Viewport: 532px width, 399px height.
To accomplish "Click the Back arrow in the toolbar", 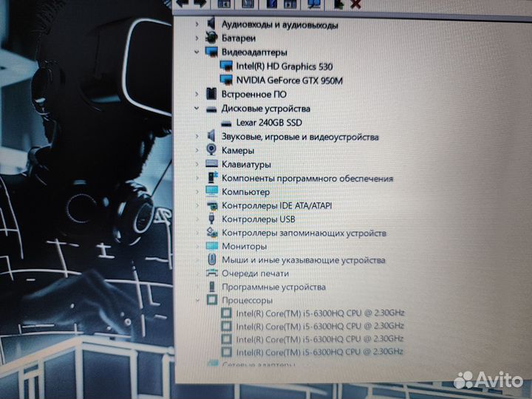I will point(183,3).
